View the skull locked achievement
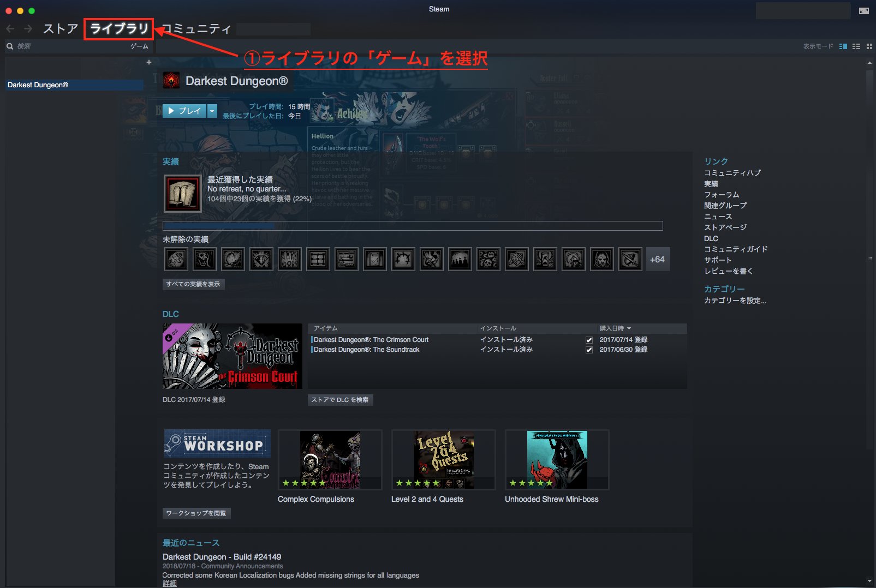 205,259
